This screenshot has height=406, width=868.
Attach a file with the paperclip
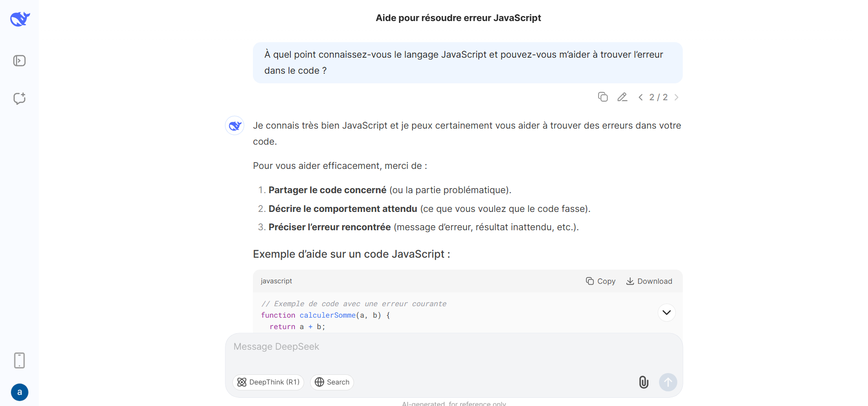coord(643,382)
